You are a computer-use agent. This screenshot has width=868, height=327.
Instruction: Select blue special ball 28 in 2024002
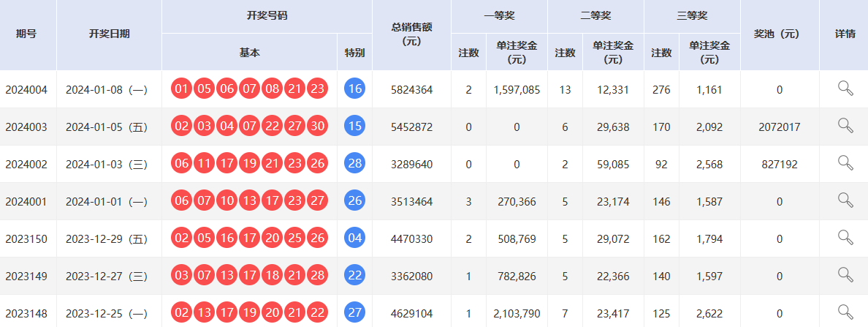click(354, 164)
